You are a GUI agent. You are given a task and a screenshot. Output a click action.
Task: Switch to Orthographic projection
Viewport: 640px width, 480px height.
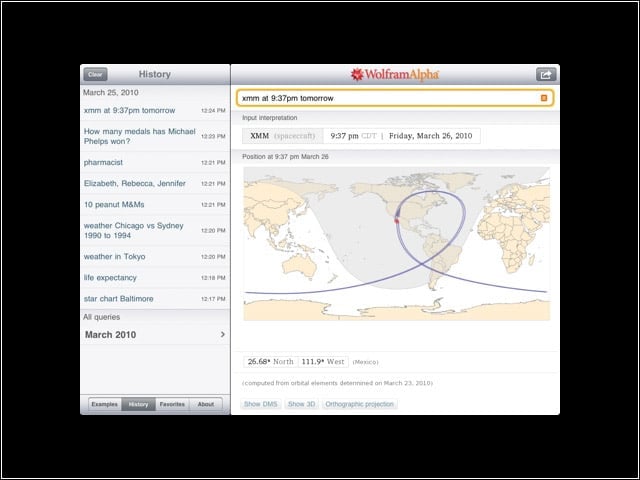click(x=360, y=404)
